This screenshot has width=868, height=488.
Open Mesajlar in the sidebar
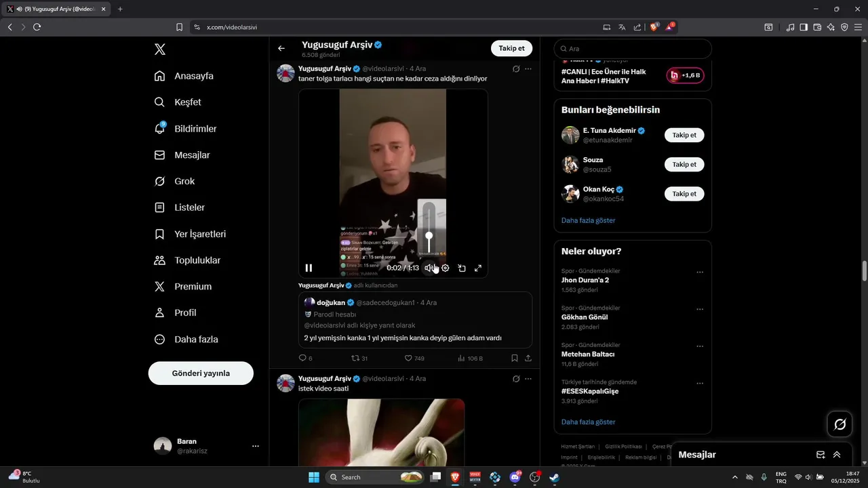[182, 155]
